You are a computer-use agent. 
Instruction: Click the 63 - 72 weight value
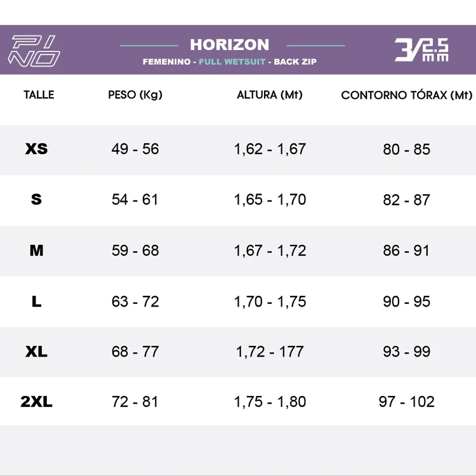(x=135, y=301)
